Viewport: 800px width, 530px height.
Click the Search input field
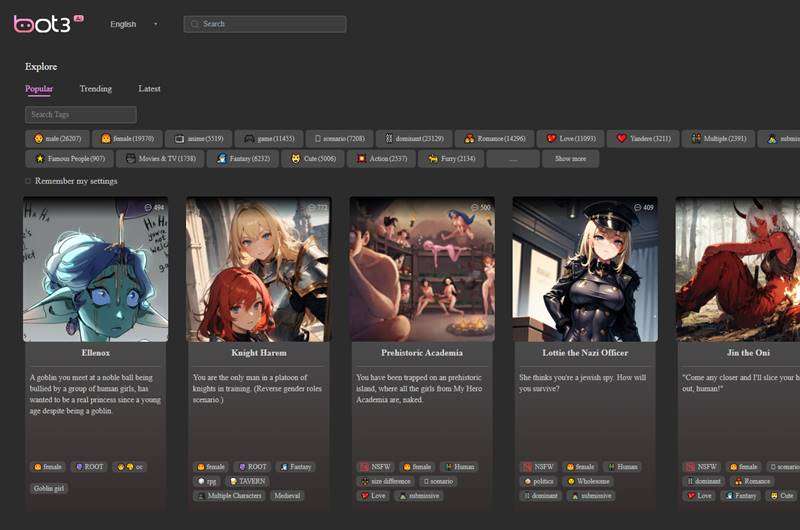point(265,24)
